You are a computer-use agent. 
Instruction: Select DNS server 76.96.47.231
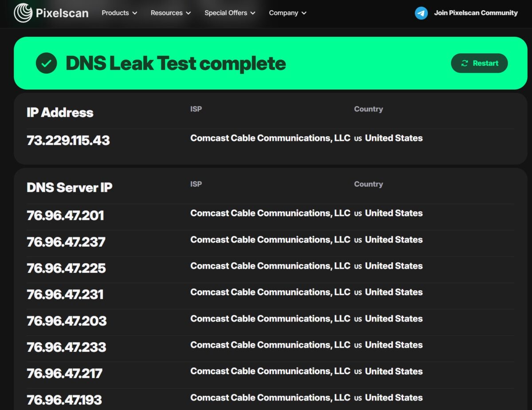(65, 294)
